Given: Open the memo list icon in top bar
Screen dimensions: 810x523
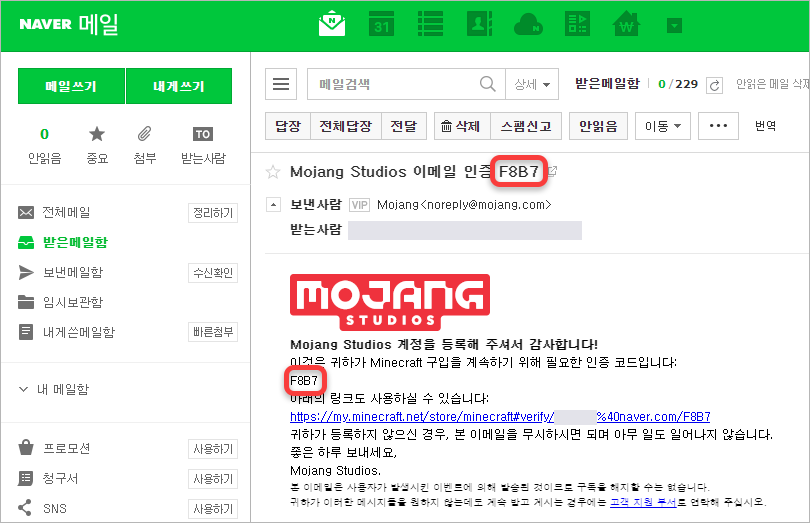Looking at the screenshot, I should click(x=430, y=24).
